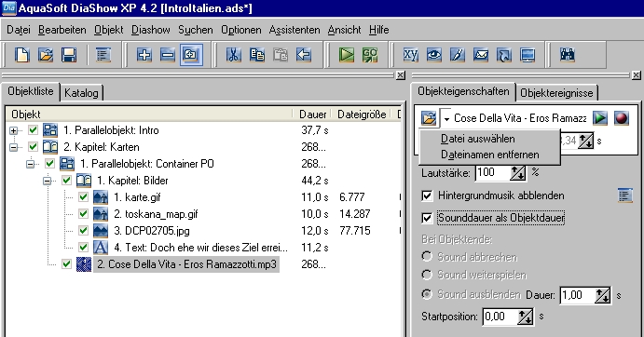Click the Startposition value field
The image size is (644, 337).
pos(500,317)
